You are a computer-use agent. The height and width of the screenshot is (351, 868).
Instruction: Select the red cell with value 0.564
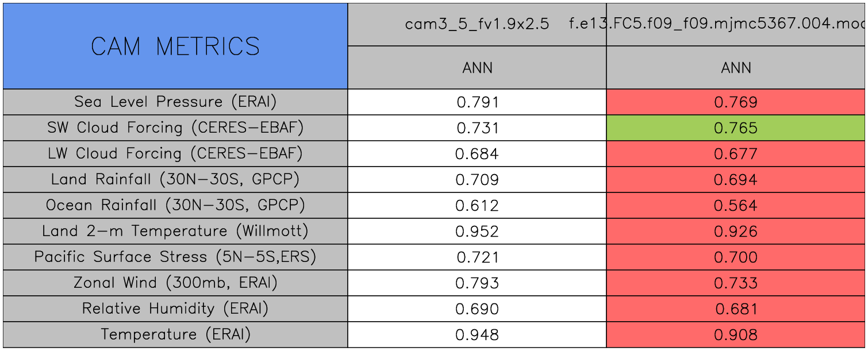click(736, 206)
